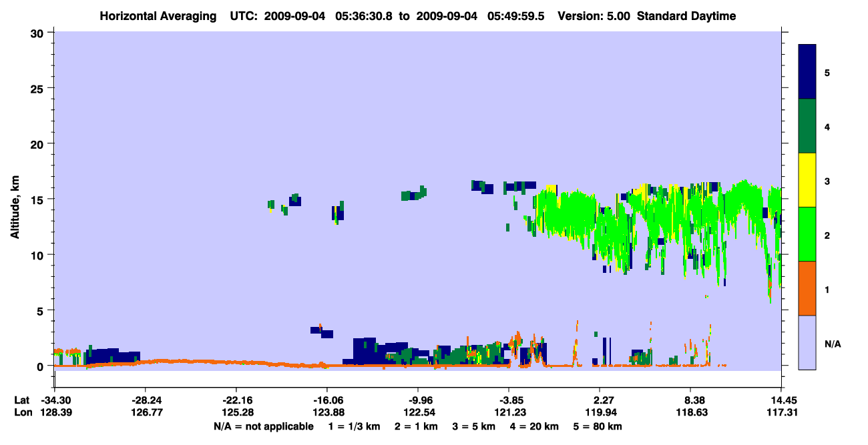Screen dimensions: 868x445
Task: Click the y-axis tick label 15
Action: point(39,199)
